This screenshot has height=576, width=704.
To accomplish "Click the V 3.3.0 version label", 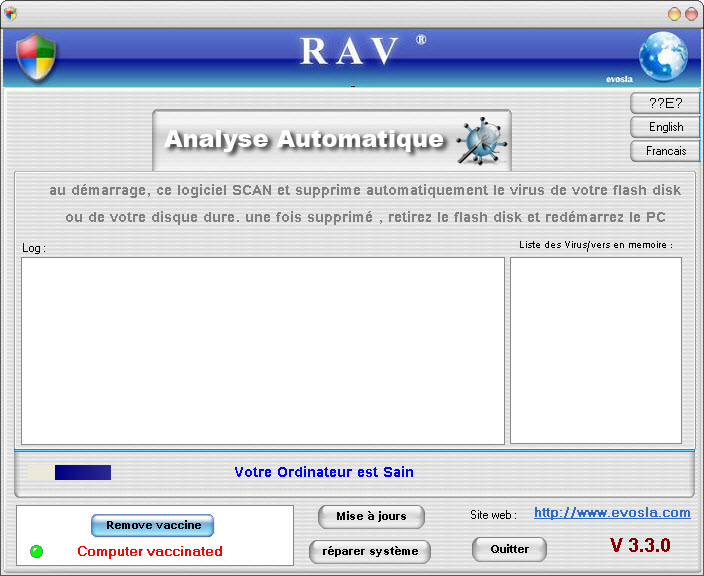I will (640, 545).
